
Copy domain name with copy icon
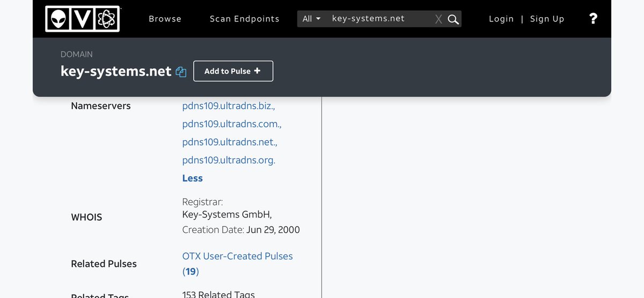pyautogui.click(x=181, y=71)
